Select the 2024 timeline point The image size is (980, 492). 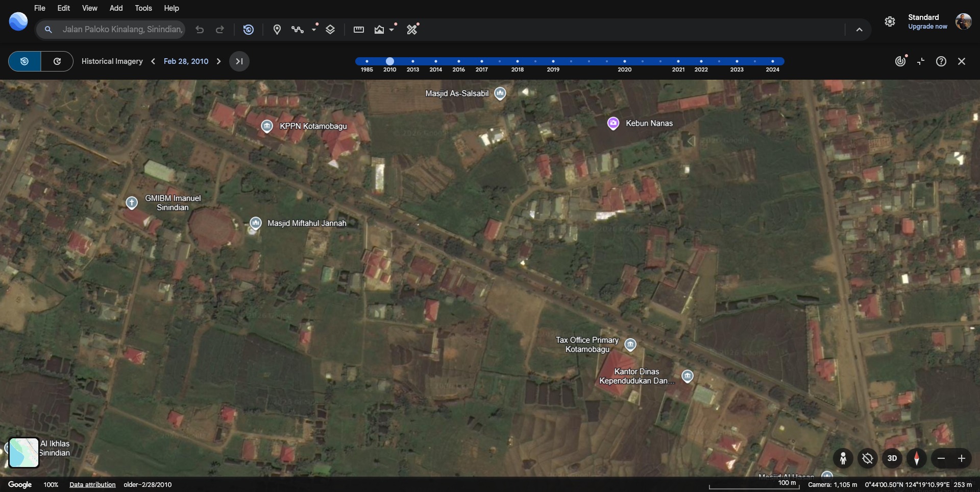[x=773, y=61]
